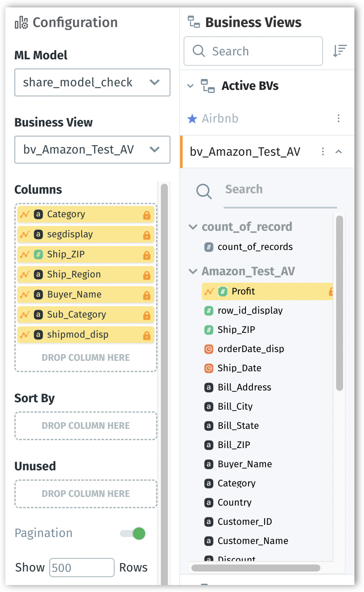Click the chart icon on Buyer_Name column
The image size is (364, 592).
tap(25, 294)
